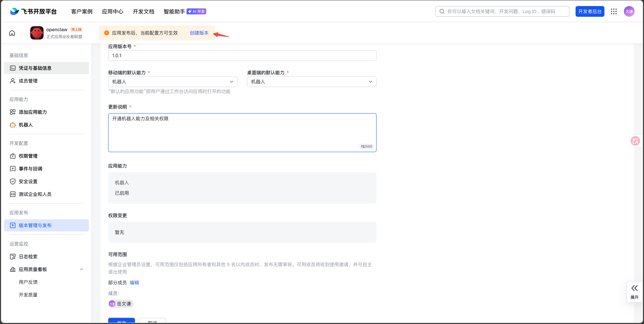Click the orange warning icon in banner
Viewport: 644px width, 324px height.
point(106,33)
